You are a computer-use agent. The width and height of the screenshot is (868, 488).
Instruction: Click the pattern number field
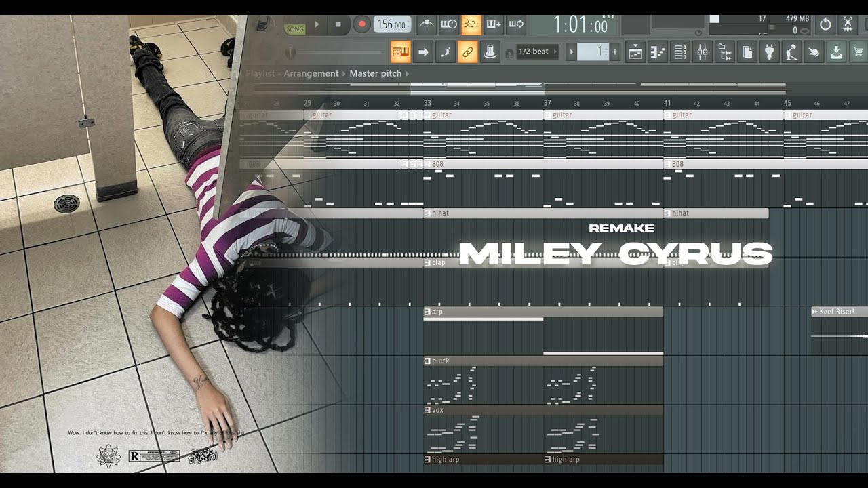[x=593, y=52]
